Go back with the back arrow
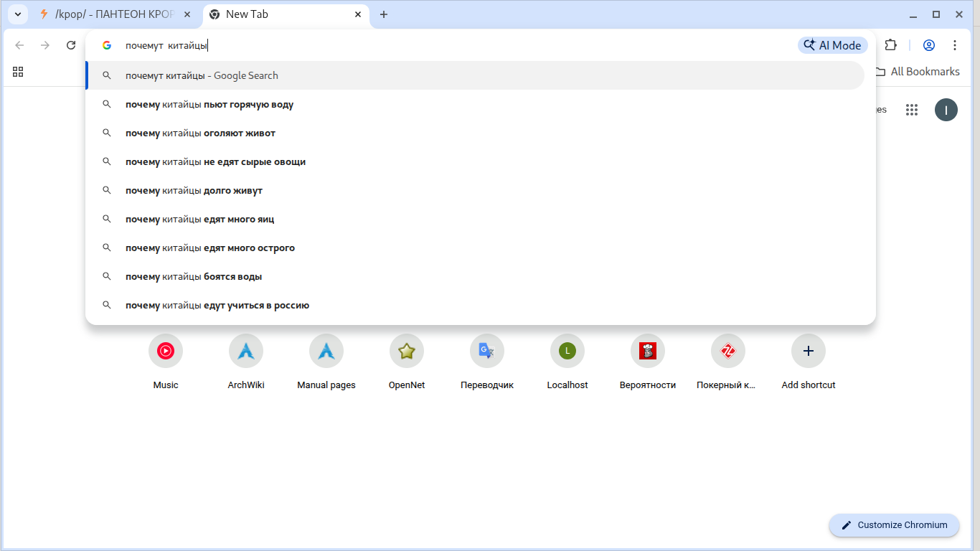This screenshot has height=551, width=980. point(19,45)
